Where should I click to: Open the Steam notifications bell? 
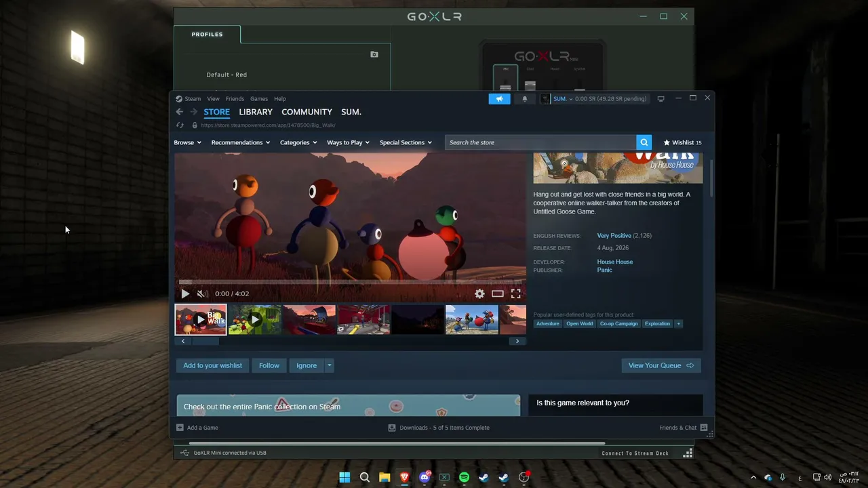(524, 99)
